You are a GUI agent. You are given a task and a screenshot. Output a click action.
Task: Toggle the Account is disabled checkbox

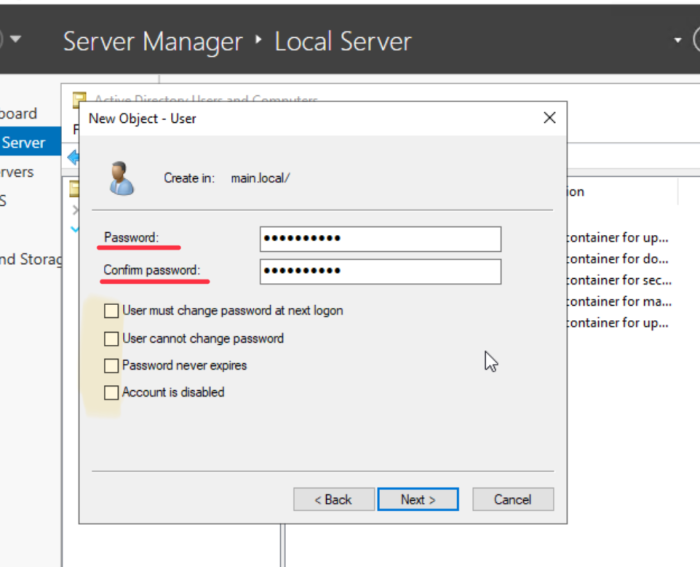pyautogui.click(x=111, y=392)
